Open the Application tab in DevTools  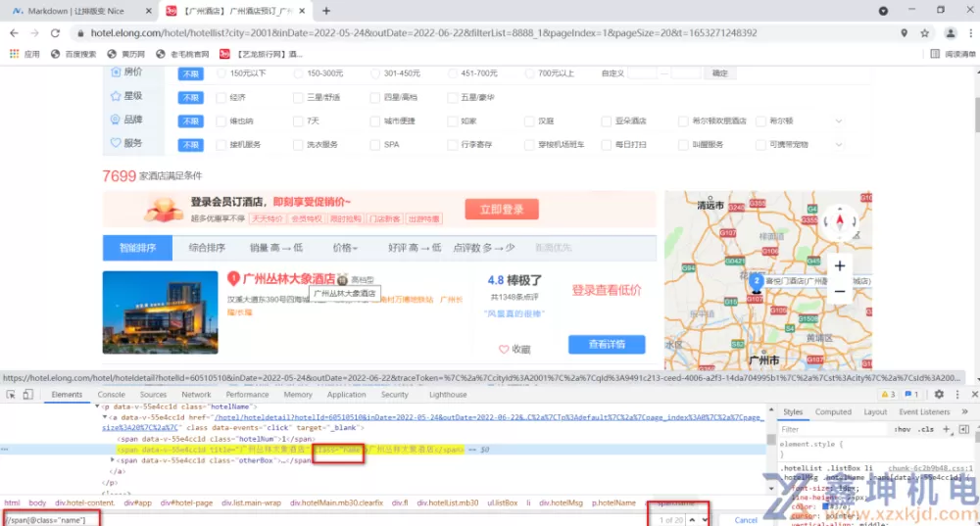tap(346, 395)
